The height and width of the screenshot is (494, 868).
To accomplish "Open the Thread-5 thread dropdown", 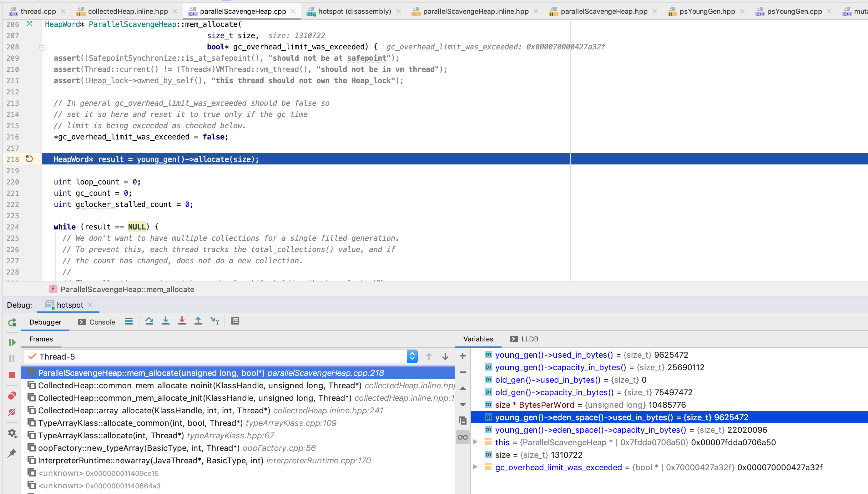I will (x=412, y=357).
